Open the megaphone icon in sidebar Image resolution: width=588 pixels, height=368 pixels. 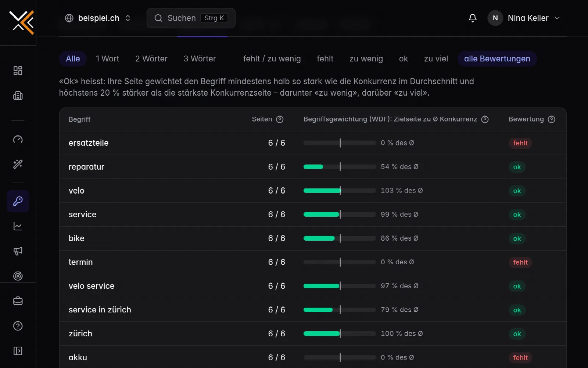18,251
